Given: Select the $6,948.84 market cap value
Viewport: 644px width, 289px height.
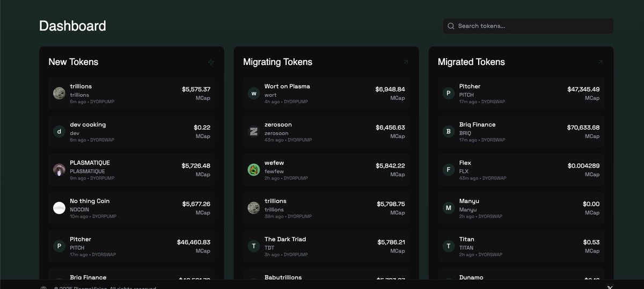Looking at the screenshot, I should [390, 89].
